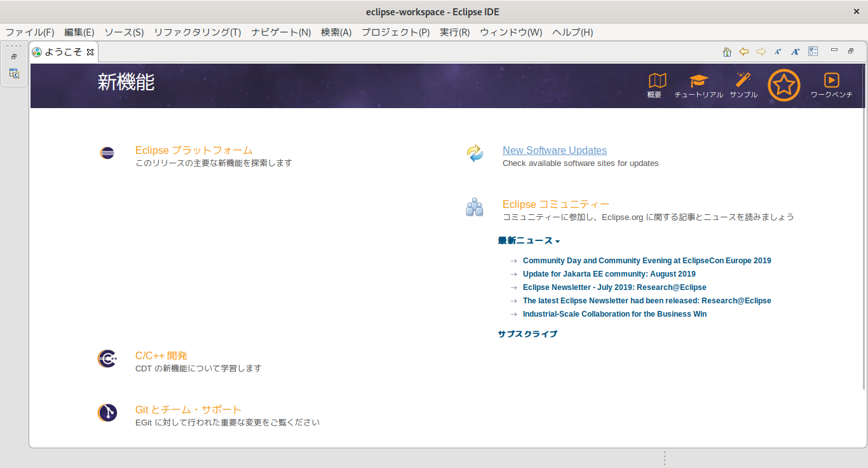The image size is (868, 468).
Task: Open the ナビゲート(N) menu
Action: click(x=281, y=32)
